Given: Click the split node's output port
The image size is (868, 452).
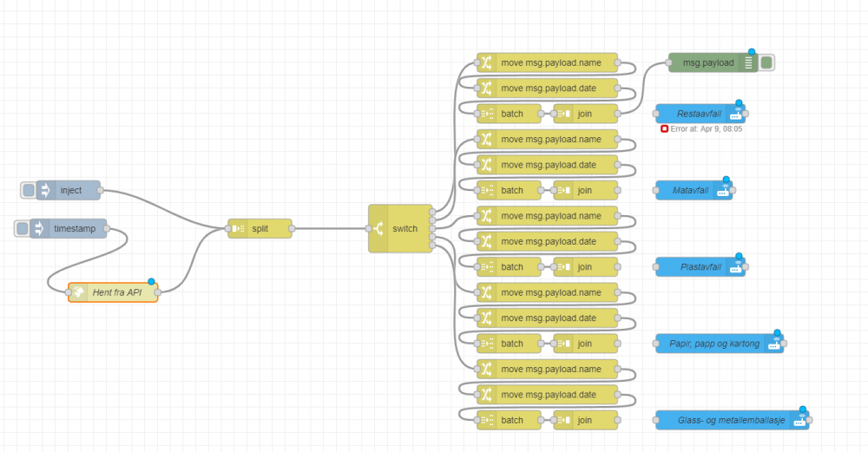Looking at the screenshot, I should 292,229.
